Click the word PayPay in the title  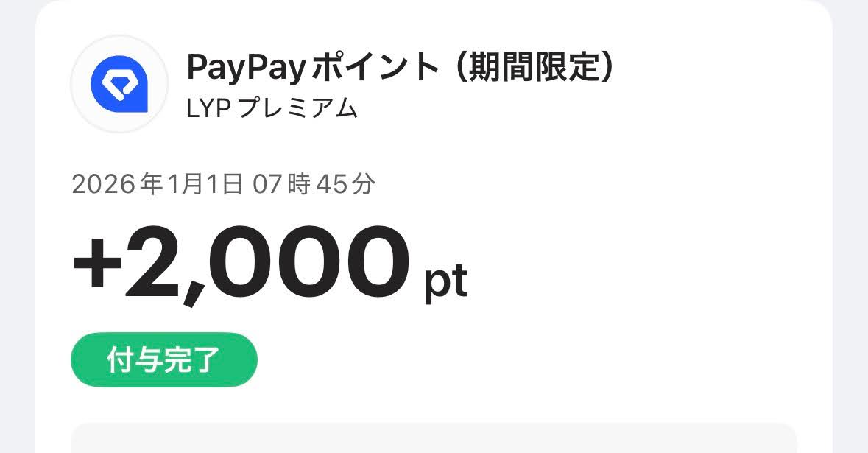coord(246,68)
